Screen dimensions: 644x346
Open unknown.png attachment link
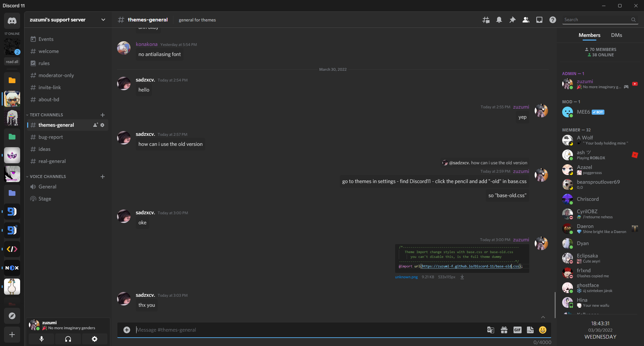point(406,277)
